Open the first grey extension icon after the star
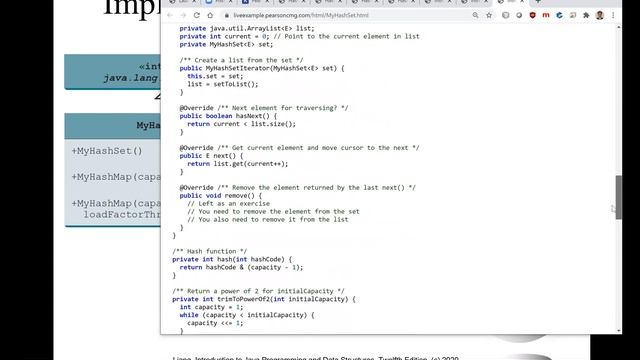The image size is (640, 360). [x=506, y=15]
